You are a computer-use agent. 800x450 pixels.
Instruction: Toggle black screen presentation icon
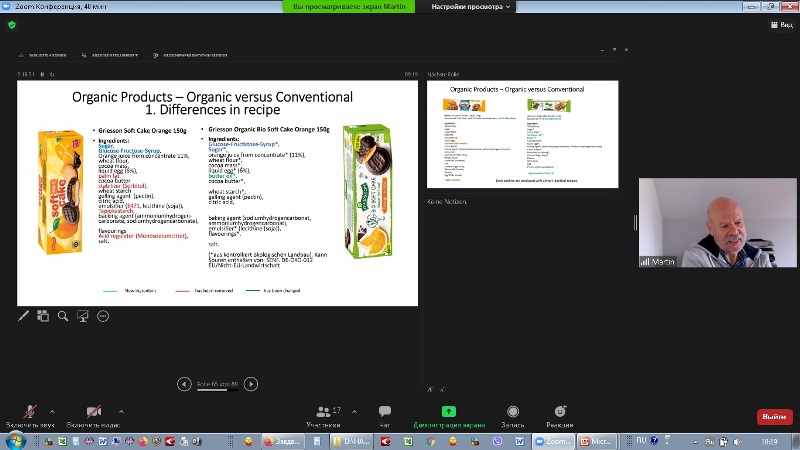(83, 316)
